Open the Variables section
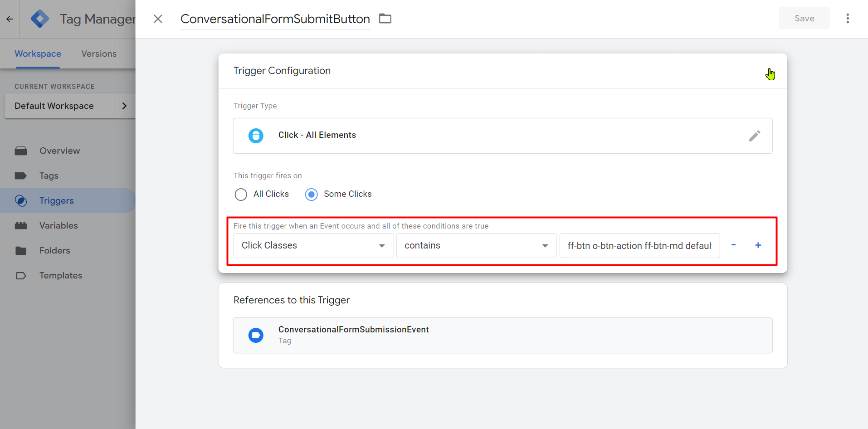The image size is (868, 429). click(x=59, y=225)
